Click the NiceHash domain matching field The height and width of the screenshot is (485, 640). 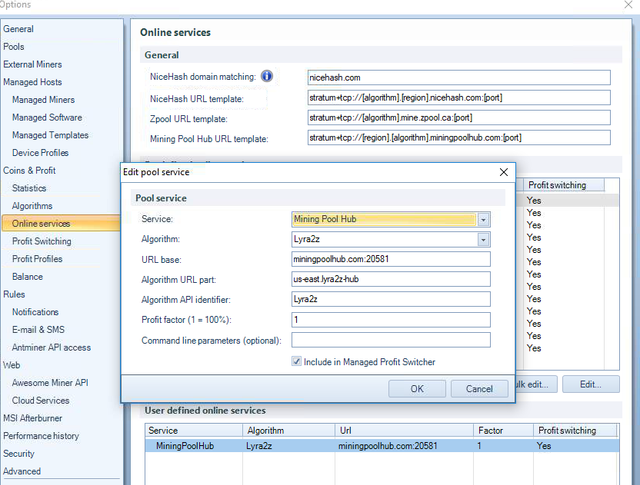pyautogui.click(x=459, y=78)
